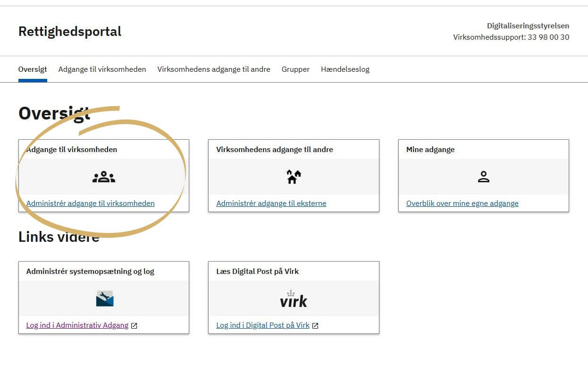This screenshot has height=366, width=588.
Task: Select the Grupper menu item
Action: point(295,69)
